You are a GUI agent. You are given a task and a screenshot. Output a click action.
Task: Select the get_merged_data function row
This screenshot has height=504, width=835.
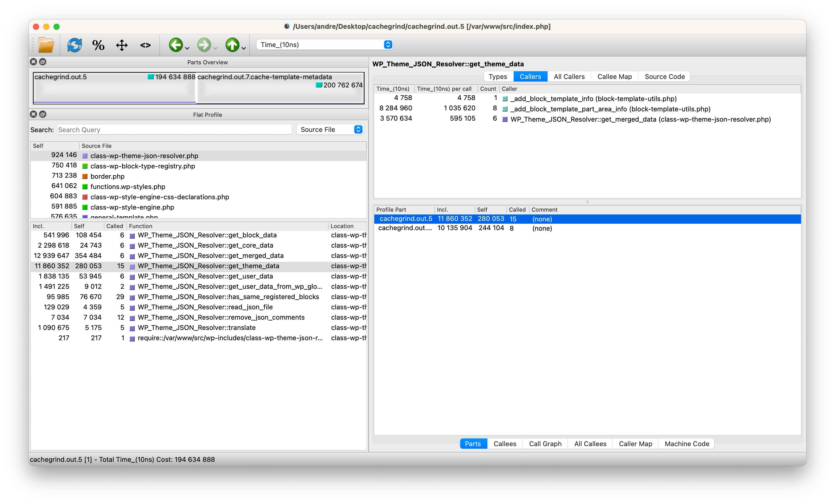[211, 256]
